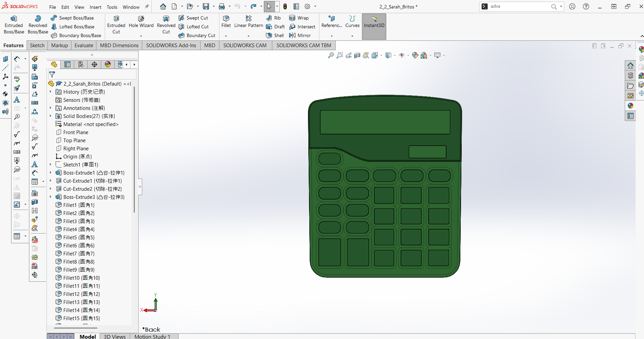Open the Motion Study 1 tab

tap(152, 336)
